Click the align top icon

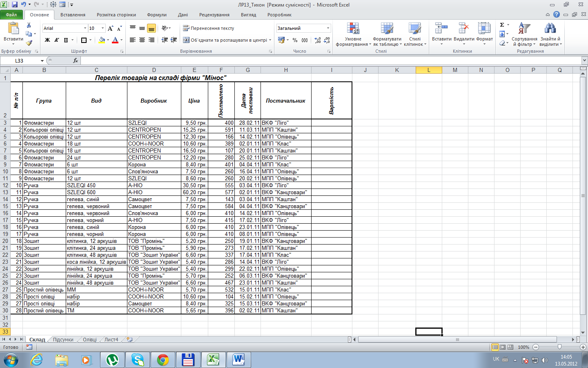pyautogui.click(x=133, y=28)
